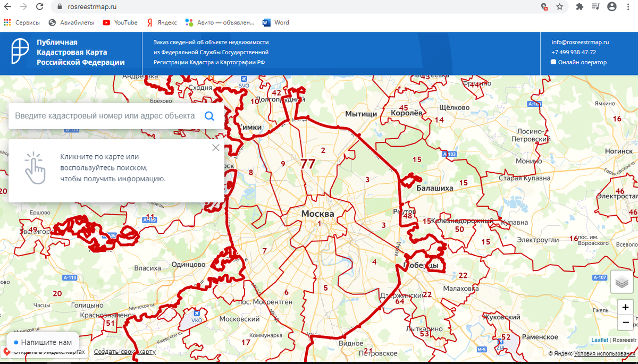Click the Химки label on the map

[x=250, y=127]
